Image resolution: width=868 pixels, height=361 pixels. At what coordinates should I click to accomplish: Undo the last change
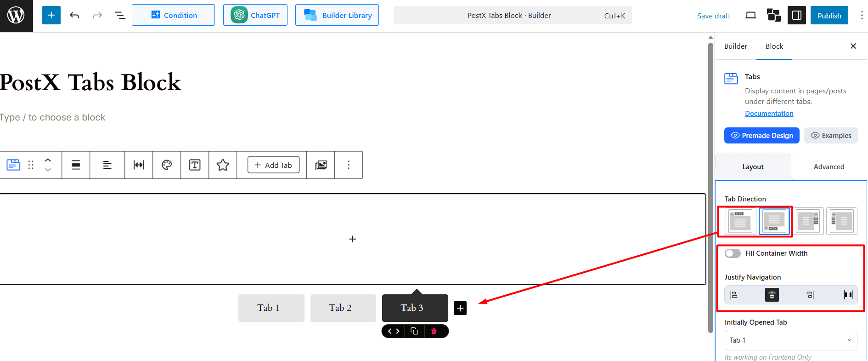pos(74,15)
